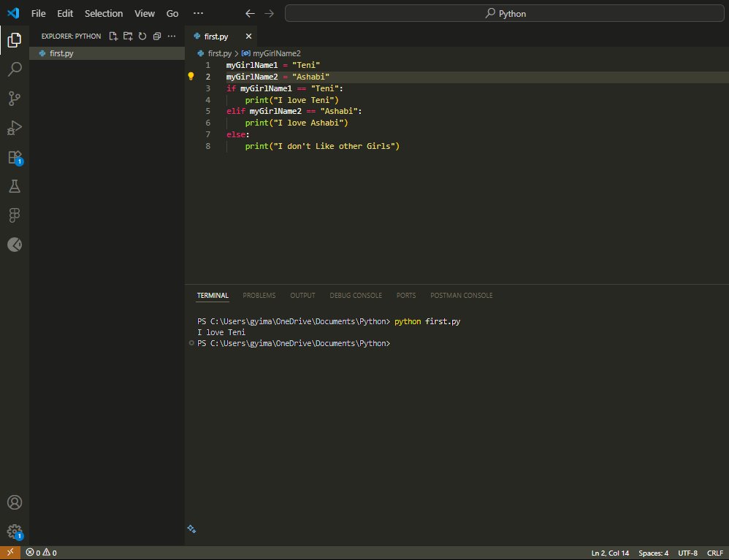Click the 'I love Teni' terminal output
The image size is (729, 560).
pos(221,332)
